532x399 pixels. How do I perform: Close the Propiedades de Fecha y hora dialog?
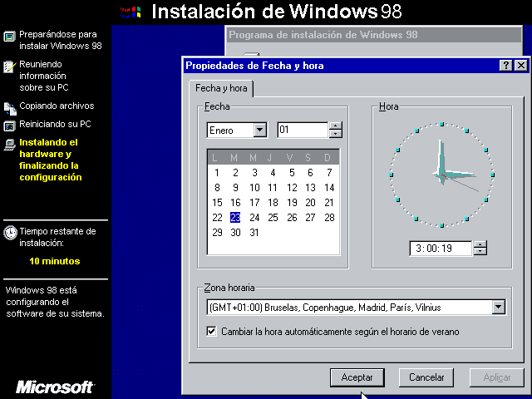[x=521, y=65]
